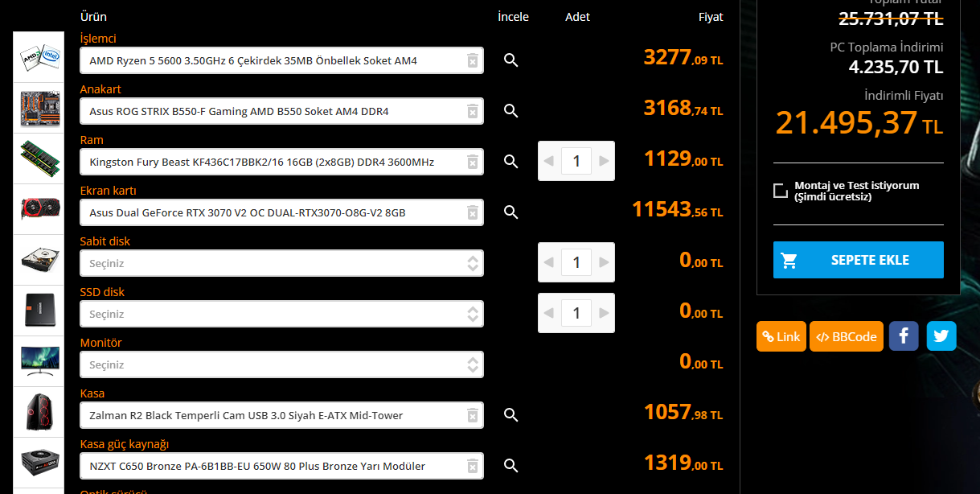The image size is (980, 494).
Task: Click the Sabit disk quantity number field
Action: coord(576,262)
